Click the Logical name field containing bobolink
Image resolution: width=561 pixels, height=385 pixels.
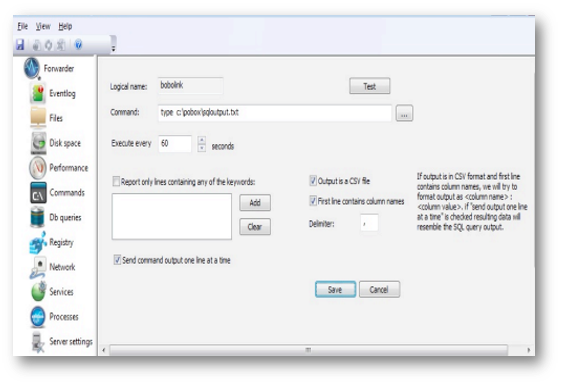coord(191,86)
